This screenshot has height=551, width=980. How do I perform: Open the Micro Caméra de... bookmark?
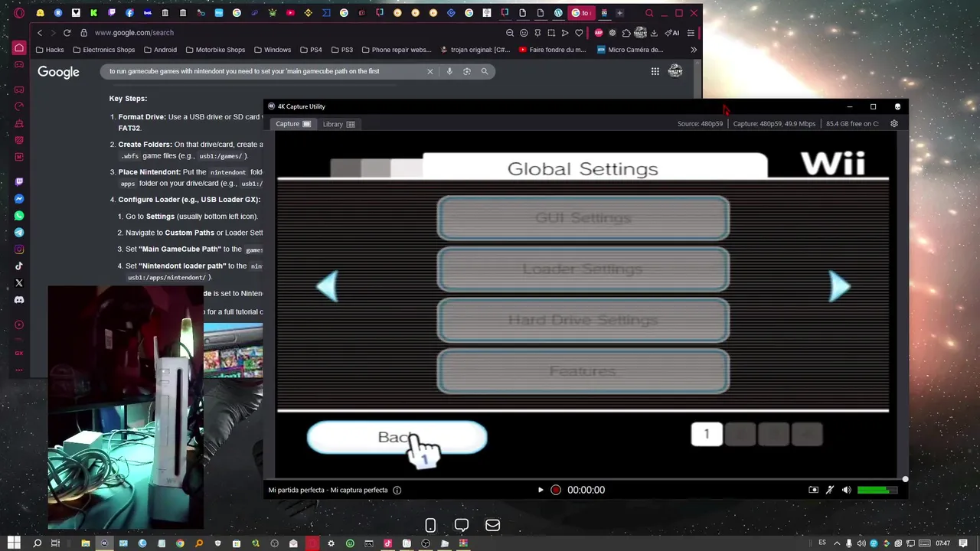point(630,50)
